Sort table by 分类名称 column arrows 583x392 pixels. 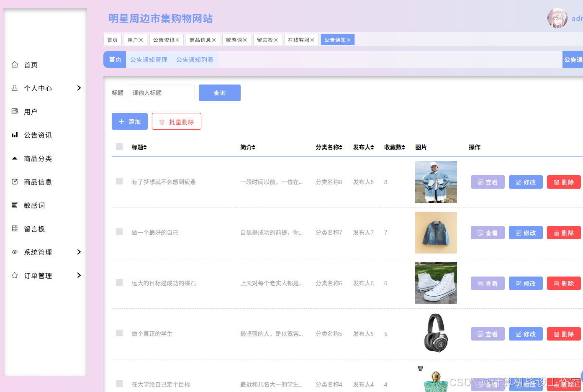coord(341,147)
